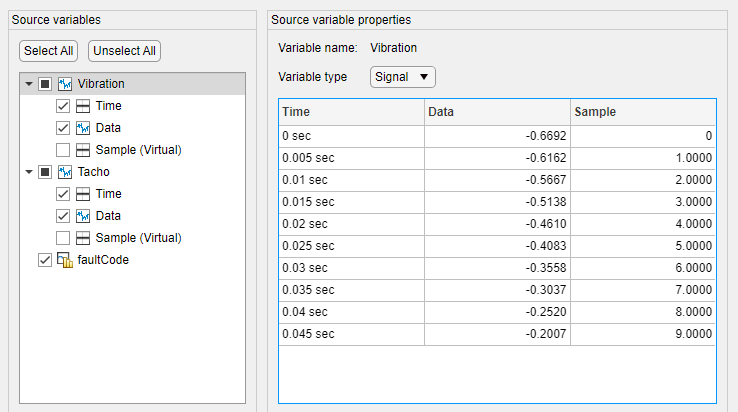Viewport: 738px width, 412px height.
Task: Enable Sample (Virtual) under Vibration
Action: coord(63,150)
